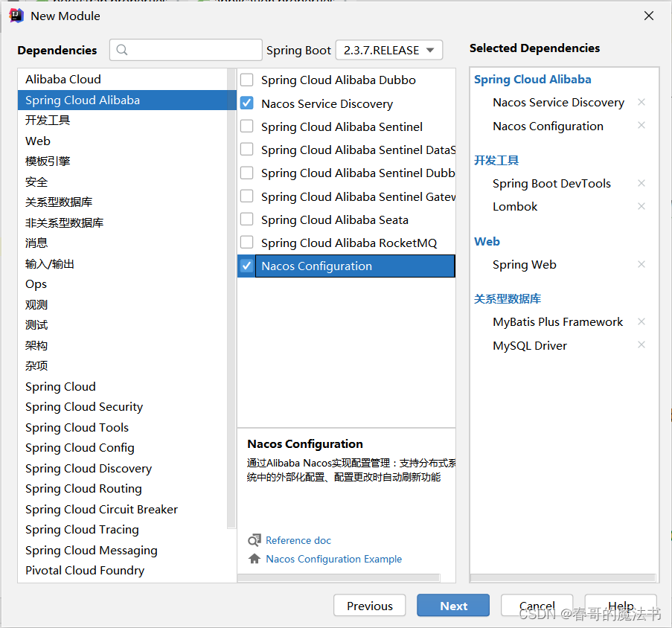Click the Reference doc icon
Screen dimensions: 672x628
coord(255,540)
